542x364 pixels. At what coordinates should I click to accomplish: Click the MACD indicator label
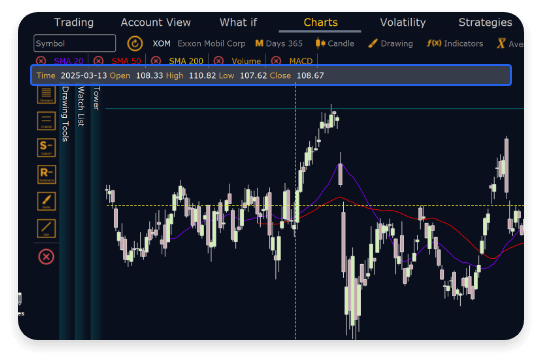[x=301, y=61]
